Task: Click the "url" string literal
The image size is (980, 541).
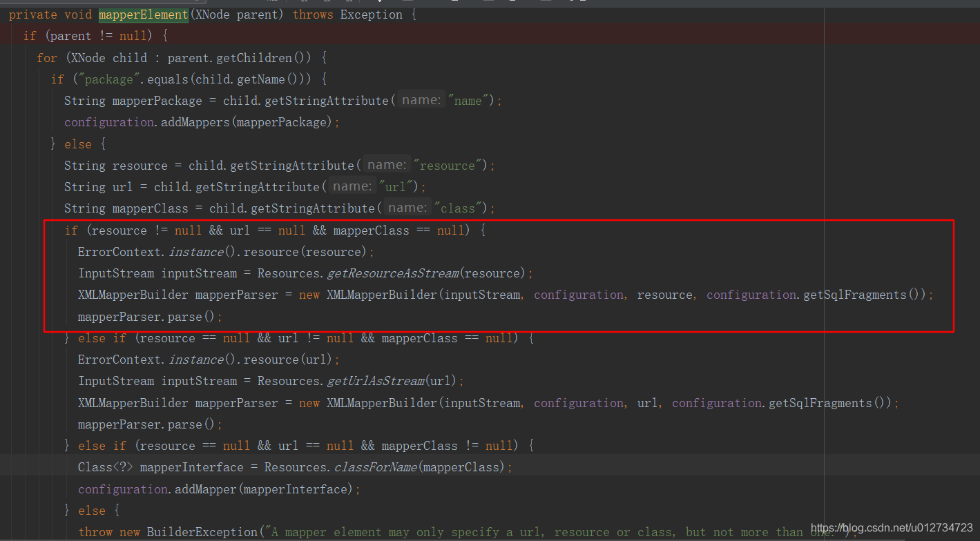Action: pos(395,187)
